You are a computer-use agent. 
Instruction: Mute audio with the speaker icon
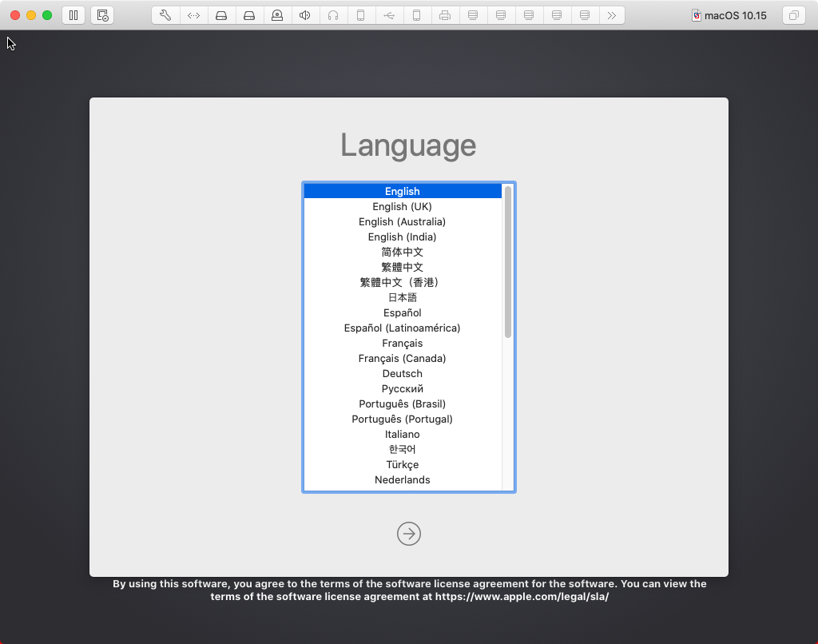[305, 14]
